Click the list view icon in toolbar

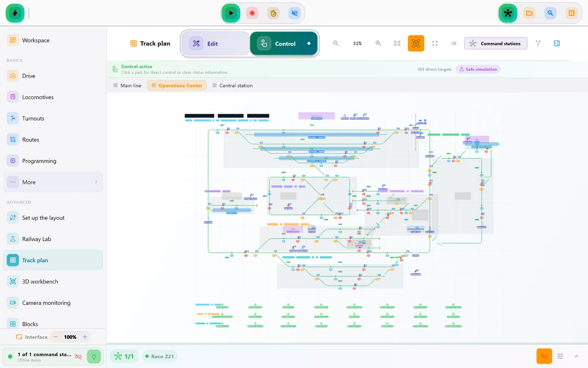[x=454, y=43]
